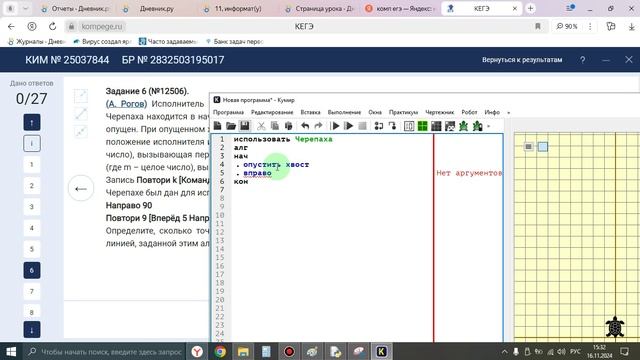640x360 pixels.
Task: Switch to the '11. информат(у)' tab
Action: pos(238,9)
